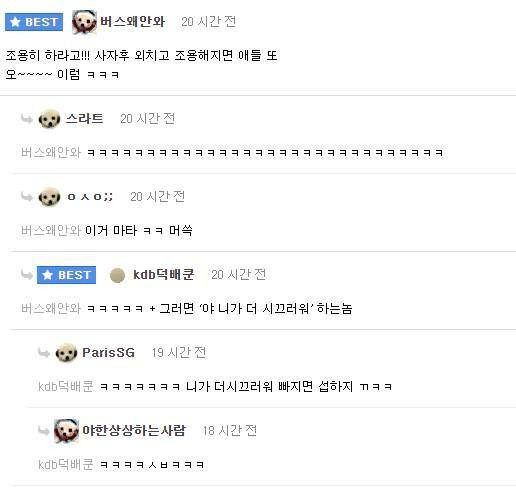Click the 버스왜안와 mention in 스라트's reply
The width and height of the screenshot is (516, 488).
click(51, 152)
